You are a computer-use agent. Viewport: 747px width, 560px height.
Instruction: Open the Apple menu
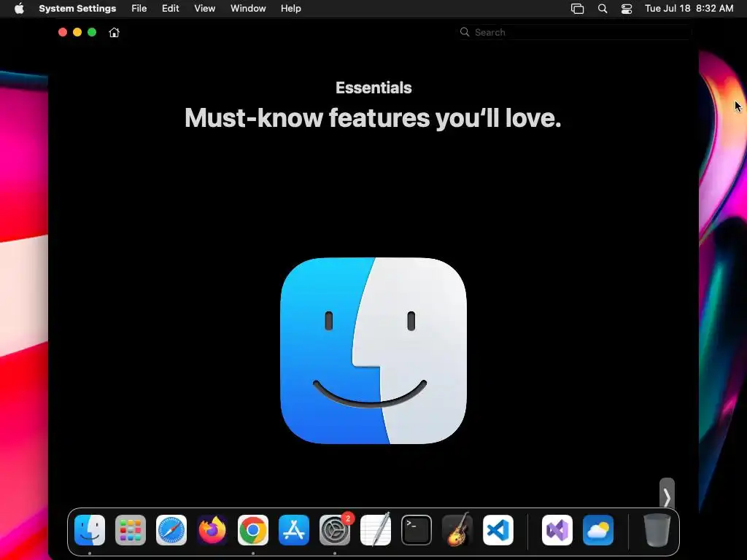(x=19, y=9)
